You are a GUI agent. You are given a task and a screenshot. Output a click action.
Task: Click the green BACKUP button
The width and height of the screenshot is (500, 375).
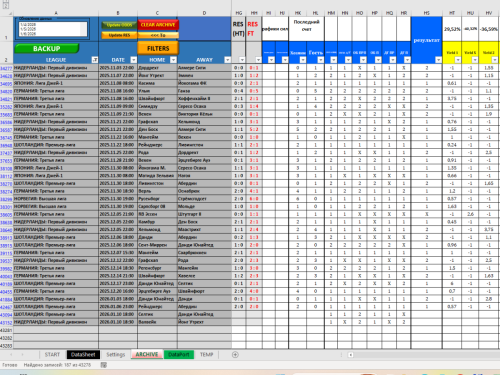pyautogui.click(x=46, y=49)
